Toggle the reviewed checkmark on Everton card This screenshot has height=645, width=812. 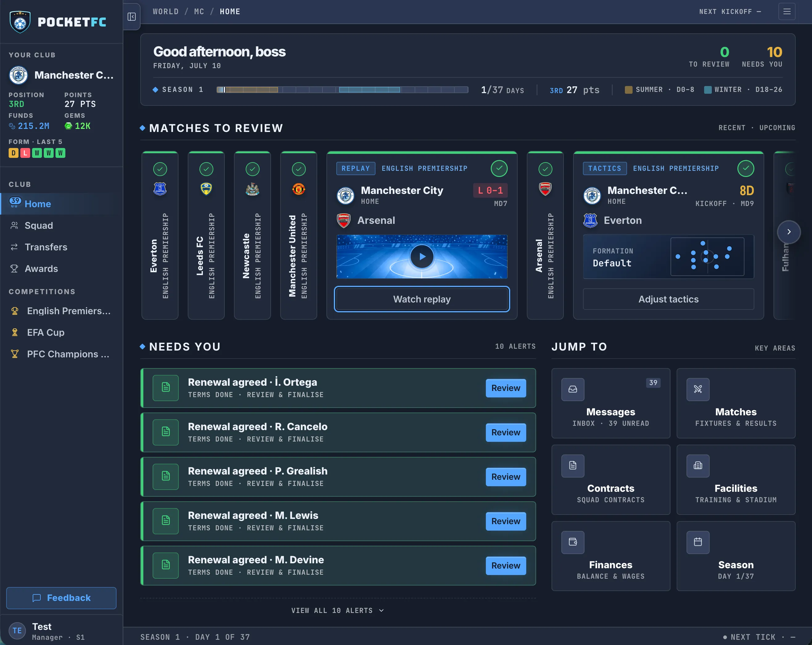160,169
